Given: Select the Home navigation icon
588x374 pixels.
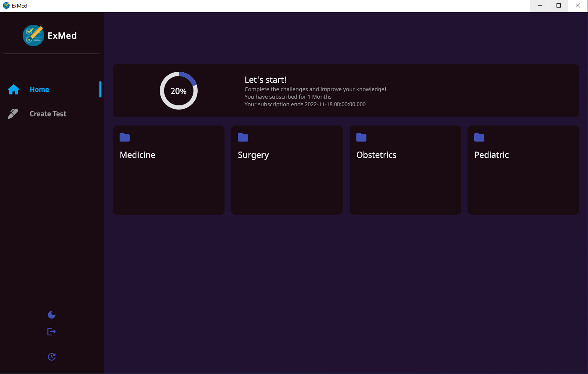Looking at the screenshot, I should coord(13,89).
